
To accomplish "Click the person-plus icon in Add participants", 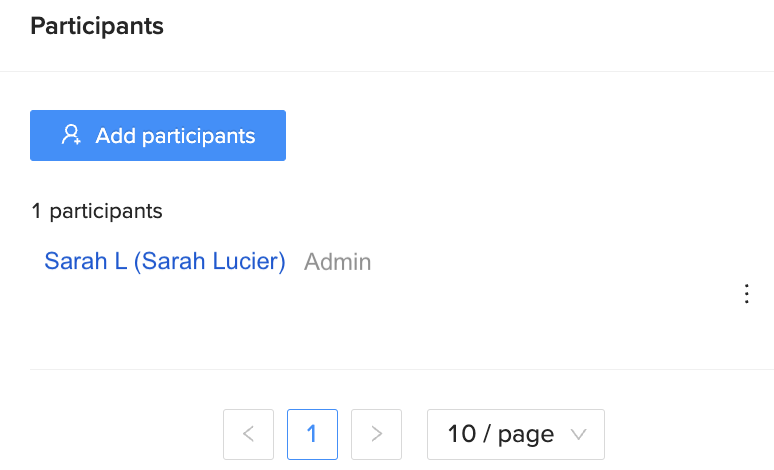I will [x=71, y=135].
